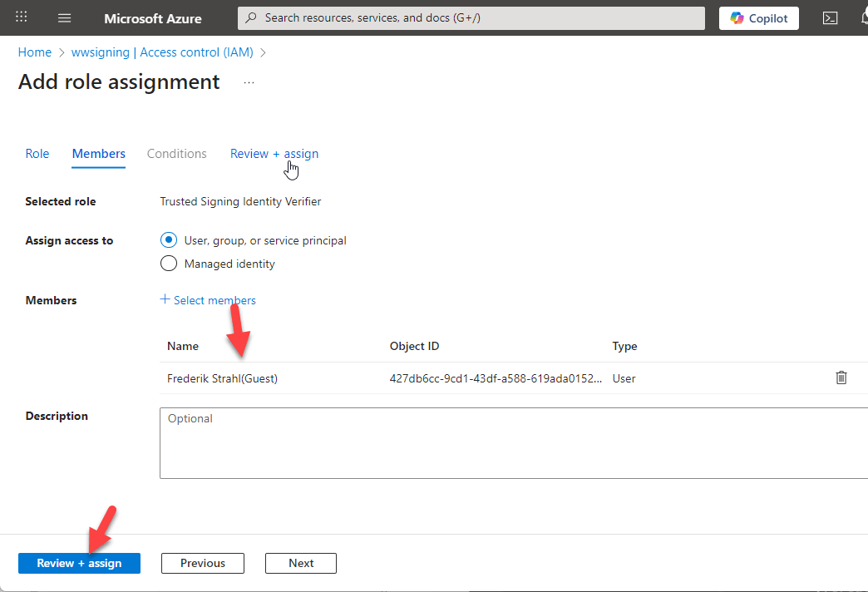Select the Managed identity option
This screenshot has height=592, width=868.
[169, 263]
